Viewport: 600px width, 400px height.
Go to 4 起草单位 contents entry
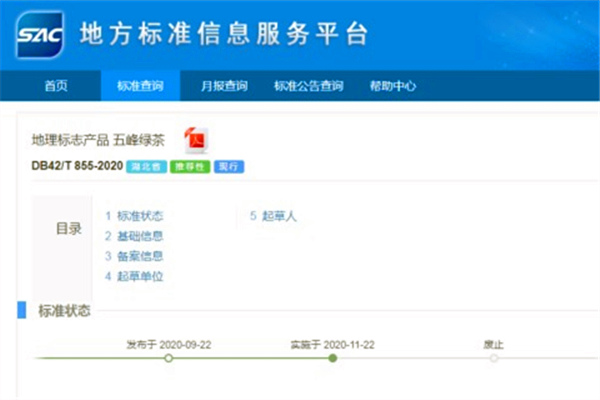pos(133,276)
